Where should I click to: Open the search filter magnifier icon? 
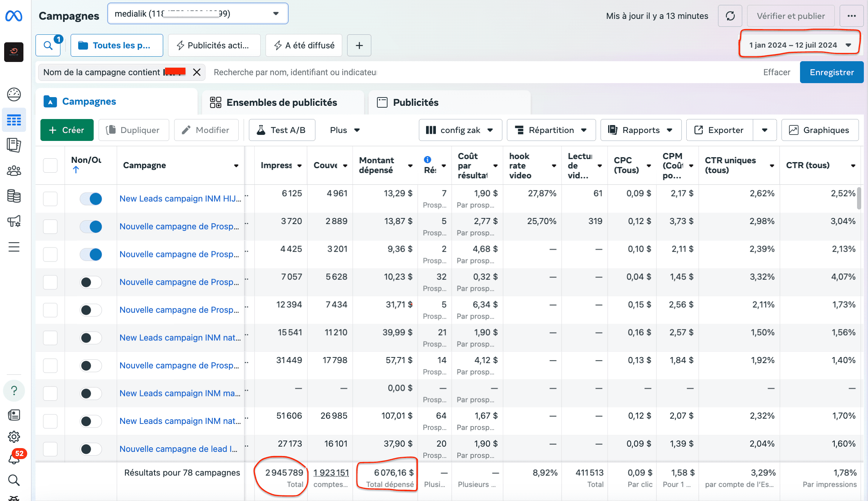pyautogui.click(x=48, y=45)
